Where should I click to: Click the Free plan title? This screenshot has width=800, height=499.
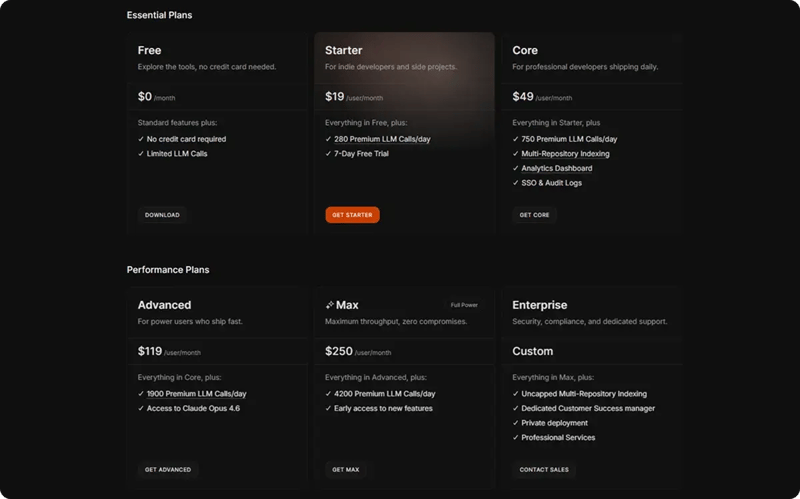coord(149,51)
